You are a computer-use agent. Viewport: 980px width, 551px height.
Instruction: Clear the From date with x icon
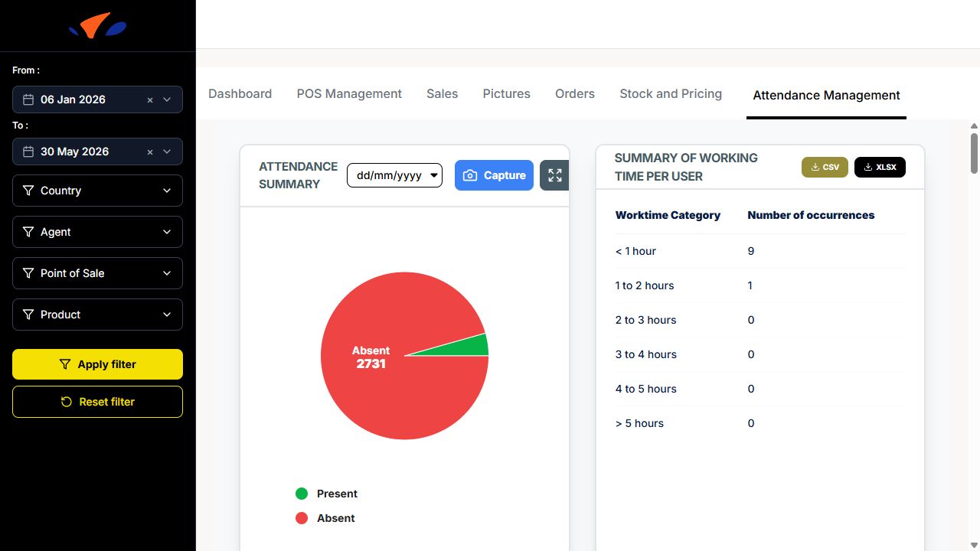pos(150,99)
